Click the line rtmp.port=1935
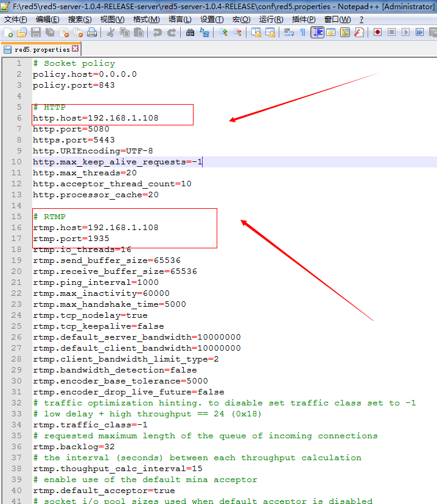The width and height of the screenshot is (437, 504). pyautogui.click(x=71, y=239)
